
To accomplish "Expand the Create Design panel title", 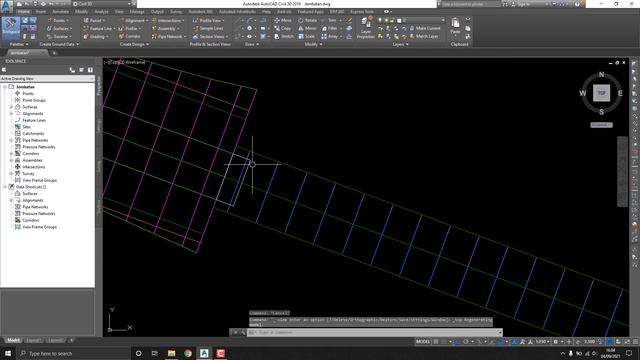I will pyautogui.click(x=134, y=44).
